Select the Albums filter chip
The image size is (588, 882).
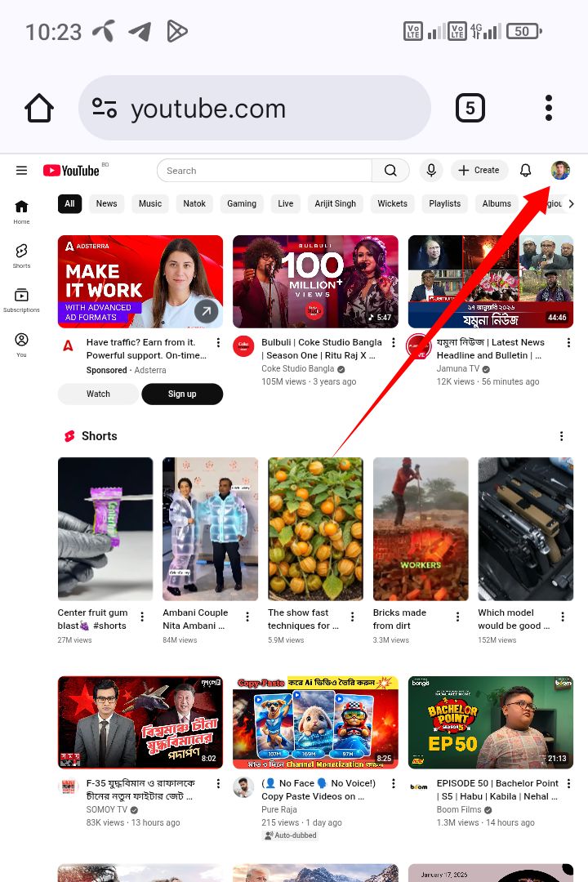click(497, 203)
